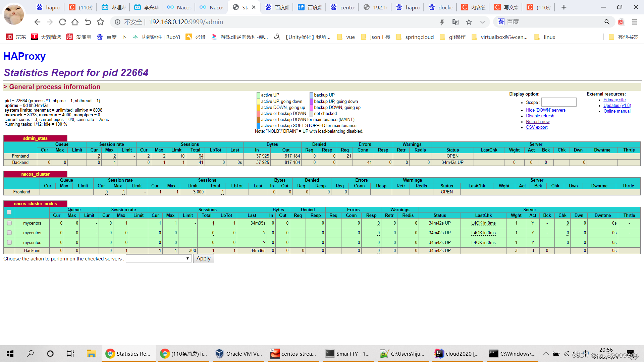Screen dimensions: 644x362
Task: Click the home icon in toolbar
Action: point(75,22)
